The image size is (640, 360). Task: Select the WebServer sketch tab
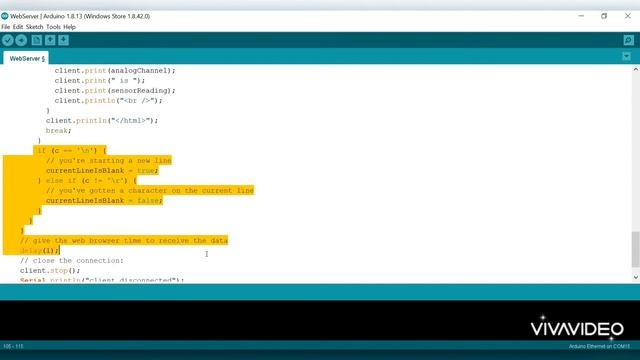coord(27,58)
